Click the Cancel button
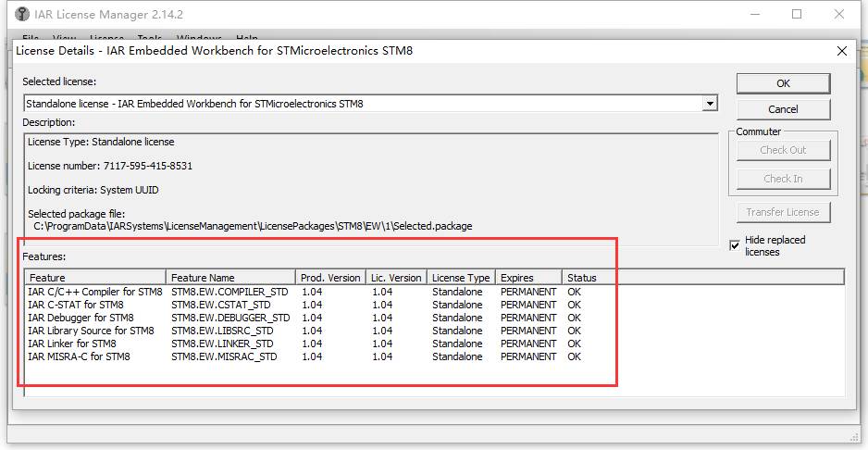The width and height of the screenshot is (868, 450). coord(783,109)
